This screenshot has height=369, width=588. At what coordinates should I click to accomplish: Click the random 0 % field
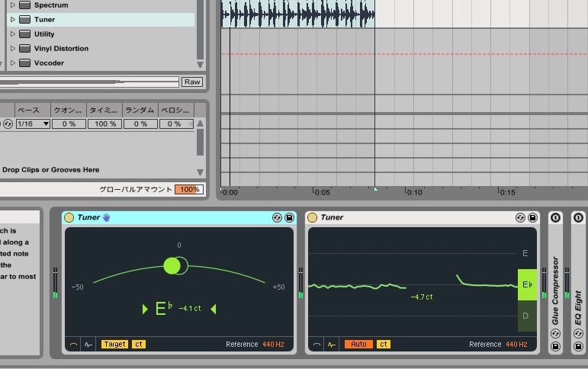(x=140, y=124)
